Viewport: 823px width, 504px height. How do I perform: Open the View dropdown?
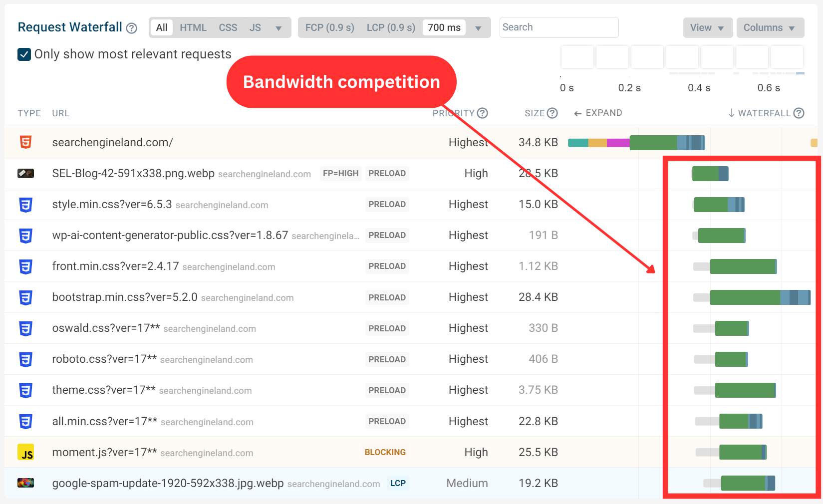(708, 28)
